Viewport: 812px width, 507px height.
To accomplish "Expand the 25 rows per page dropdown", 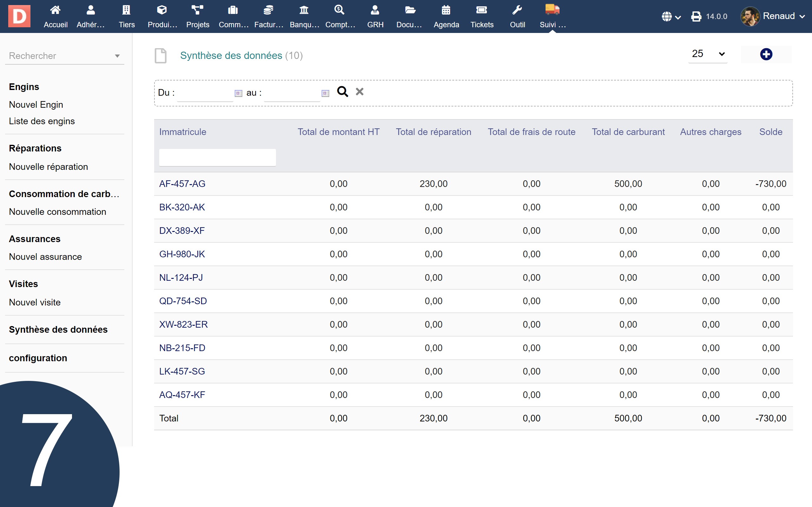I will (x=708, y=54).
